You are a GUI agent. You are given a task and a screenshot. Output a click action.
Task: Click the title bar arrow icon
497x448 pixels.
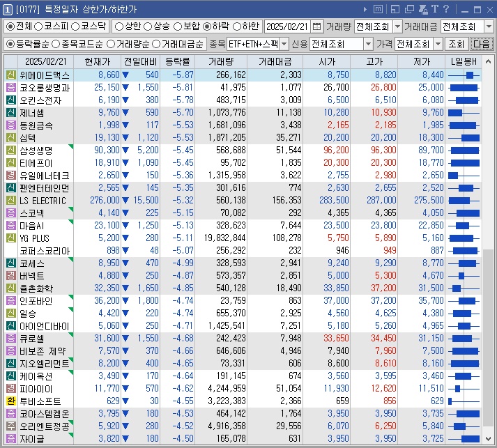click(x=365, y=10)
